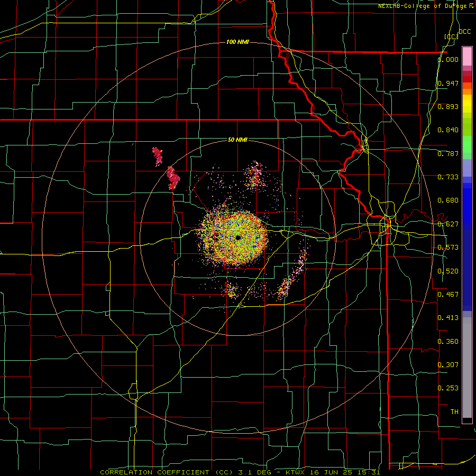Click the DCC label above the legend
The width and height of the screenshot is (476, 476).
coord(464,32)
